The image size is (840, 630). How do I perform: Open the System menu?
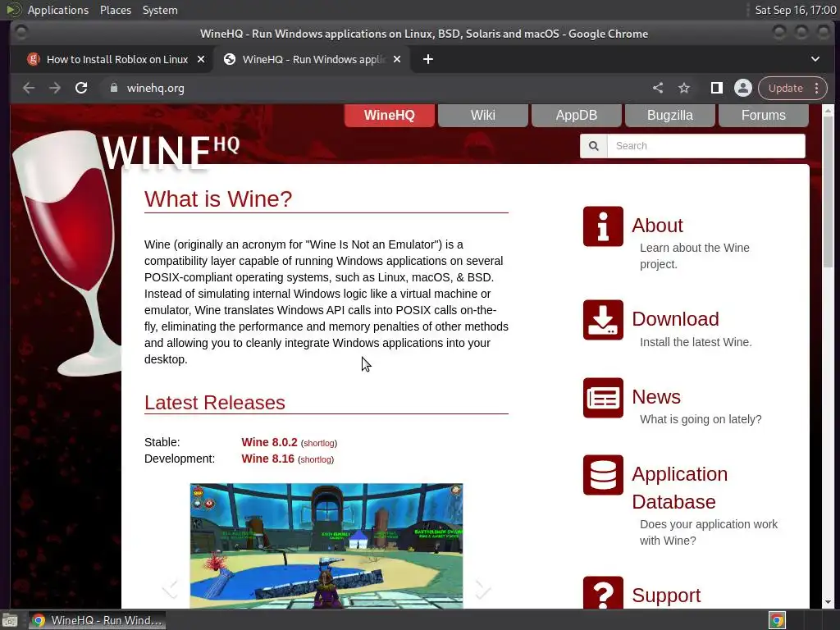(x=160, y=10)
